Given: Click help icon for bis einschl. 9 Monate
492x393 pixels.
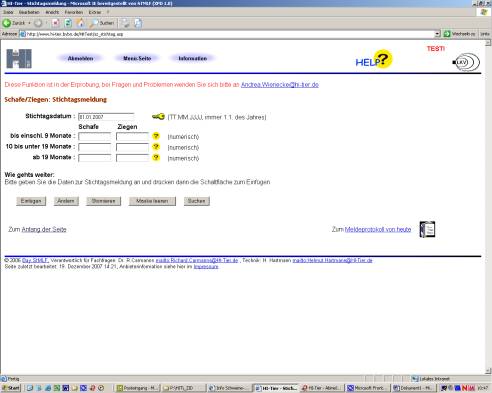Looking at the screenshot, I should [x=156, y=136].
